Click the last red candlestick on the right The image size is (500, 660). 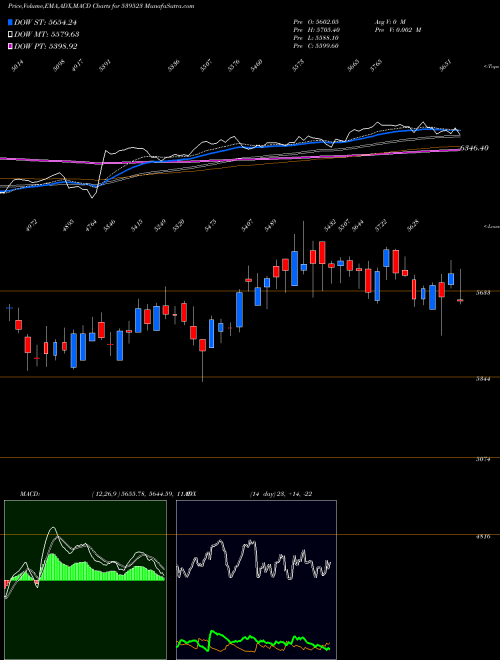coord(460,300)
